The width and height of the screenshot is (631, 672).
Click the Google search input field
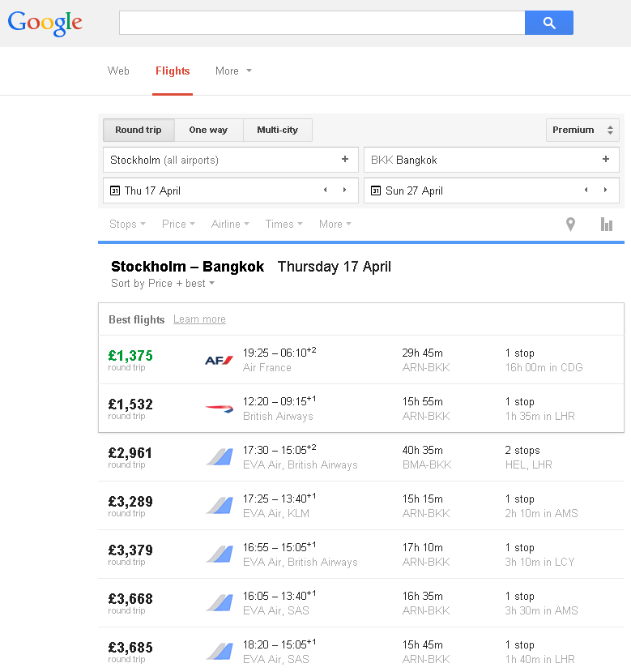click(x=322, y=23)
